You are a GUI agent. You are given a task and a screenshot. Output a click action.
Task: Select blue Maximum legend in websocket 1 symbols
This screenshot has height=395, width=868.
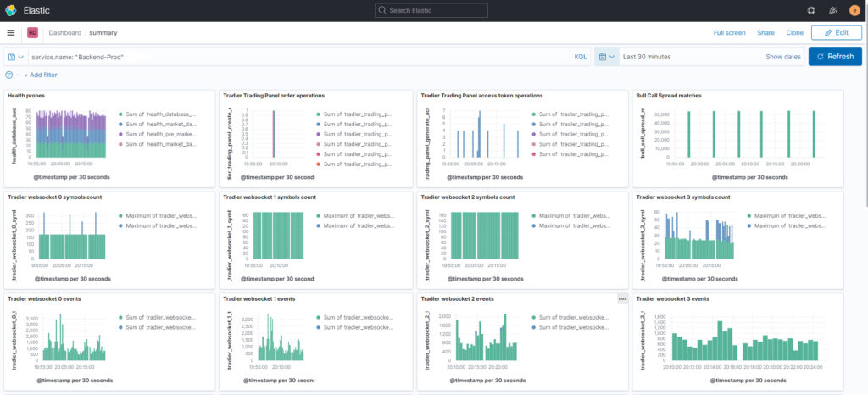354,225
